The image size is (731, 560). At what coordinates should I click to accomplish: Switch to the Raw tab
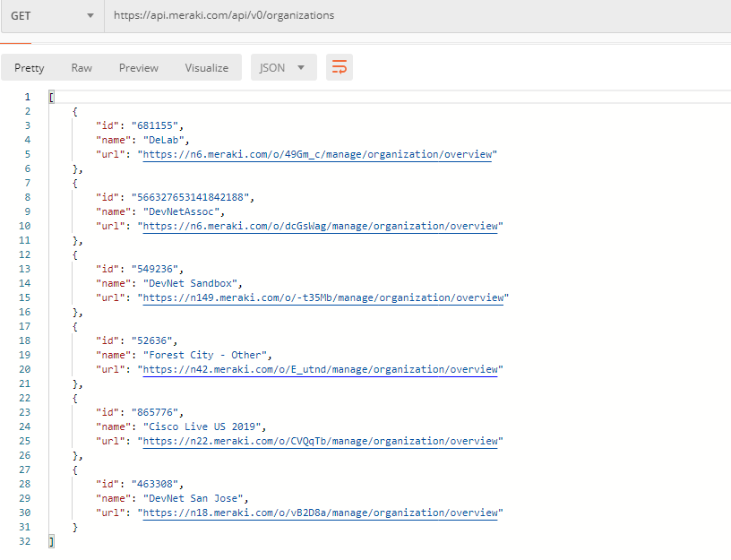[82, 68]
